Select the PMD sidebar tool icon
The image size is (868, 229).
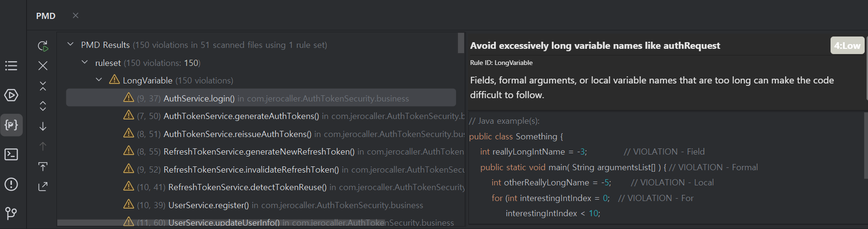(11, 125)
